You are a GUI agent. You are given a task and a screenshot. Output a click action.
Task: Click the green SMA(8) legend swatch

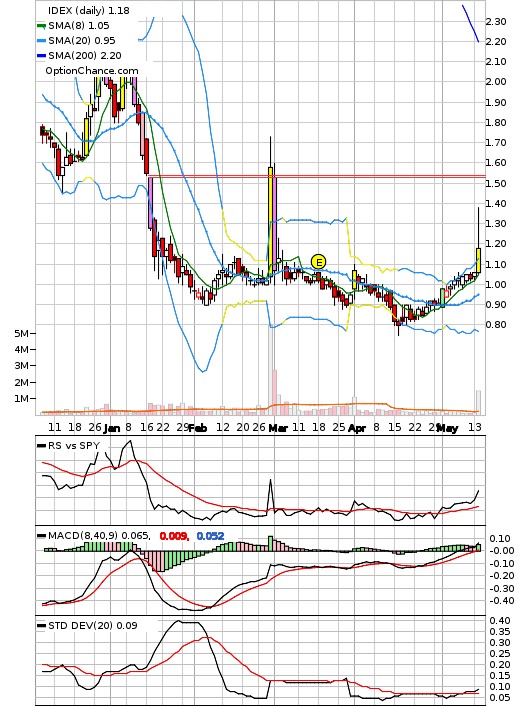41,26
